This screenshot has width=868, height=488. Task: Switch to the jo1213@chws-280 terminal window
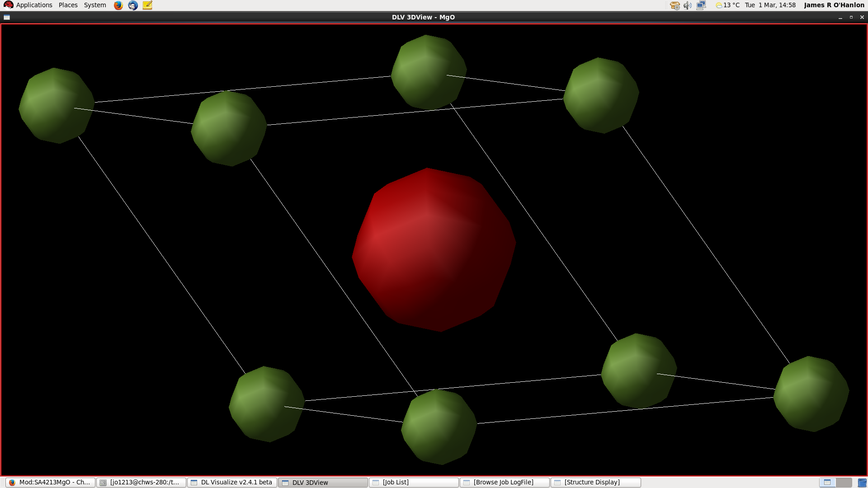(141, 482)
